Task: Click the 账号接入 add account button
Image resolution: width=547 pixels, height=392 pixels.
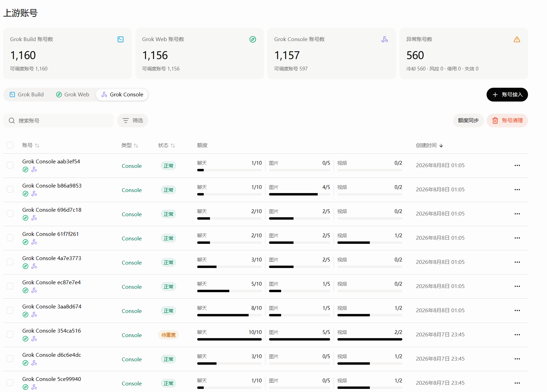Action: (507, 95)
